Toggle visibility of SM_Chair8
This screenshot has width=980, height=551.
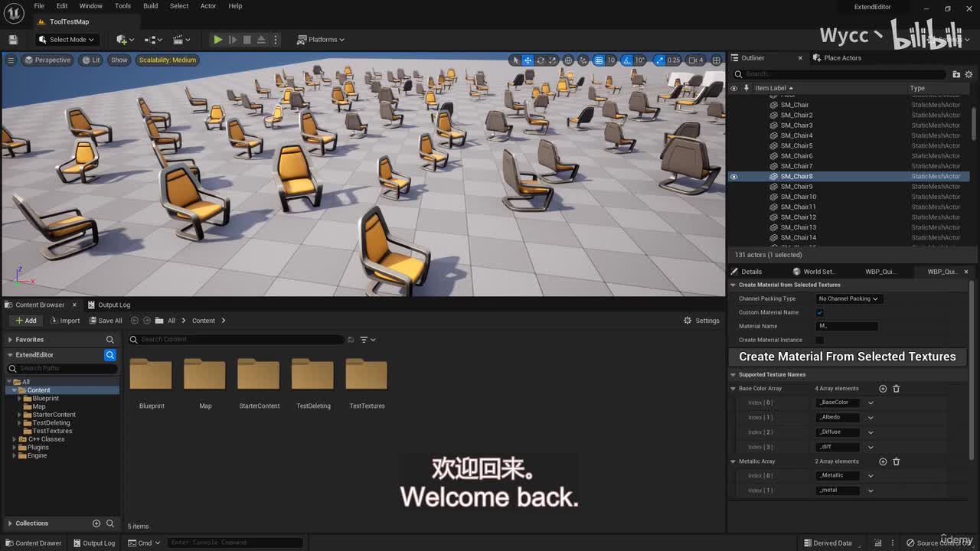click(733, 177)
